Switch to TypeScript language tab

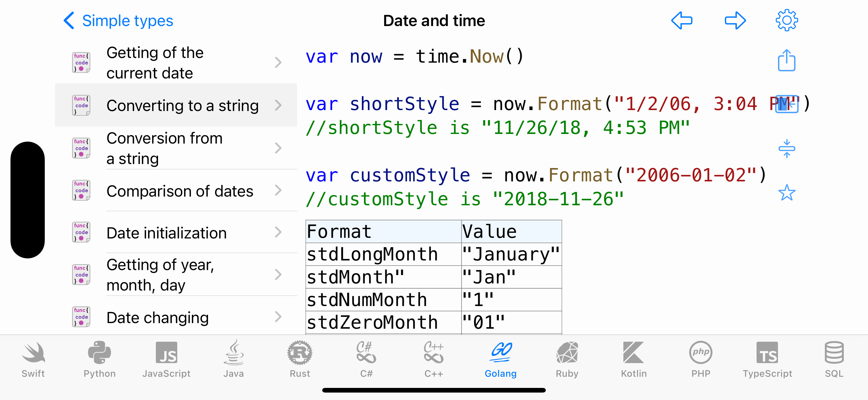pyautogui.click(x=767, y=359)
